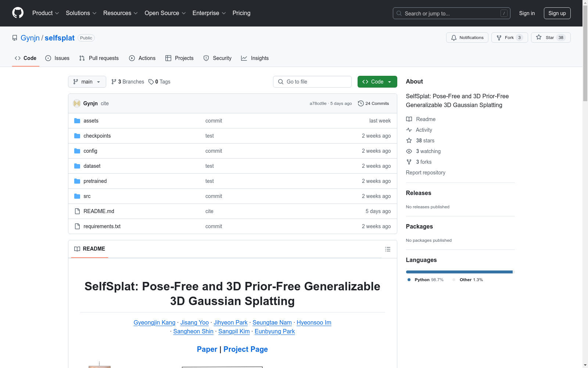The width and height of the screenshot is (588, 368).
Task: Click the search magnifier icon in header
Action: pyautogui.click(x=399, y=13)
